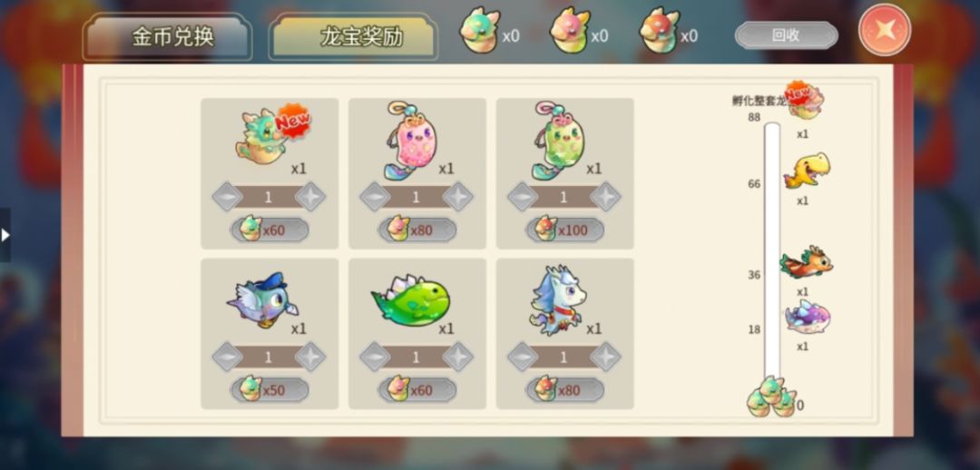This screenshot has width=980, height=470.
Task: Buy the green dinosaur for x60 price
Action: (416, 390)
